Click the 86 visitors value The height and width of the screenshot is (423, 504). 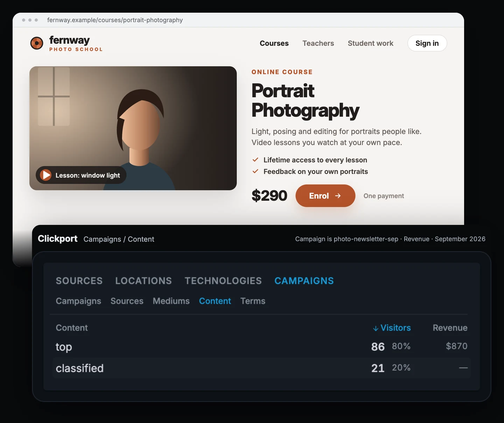378,347
